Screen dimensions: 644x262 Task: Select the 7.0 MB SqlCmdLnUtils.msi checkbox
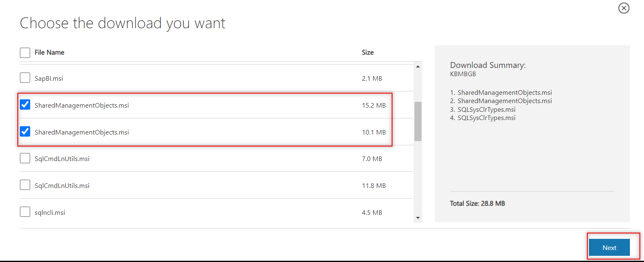coord(25,159)
